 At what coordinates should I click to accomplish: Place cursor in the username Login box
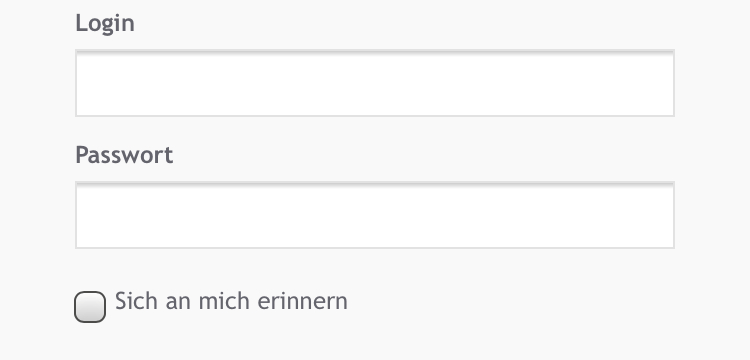tap(375, 83)
